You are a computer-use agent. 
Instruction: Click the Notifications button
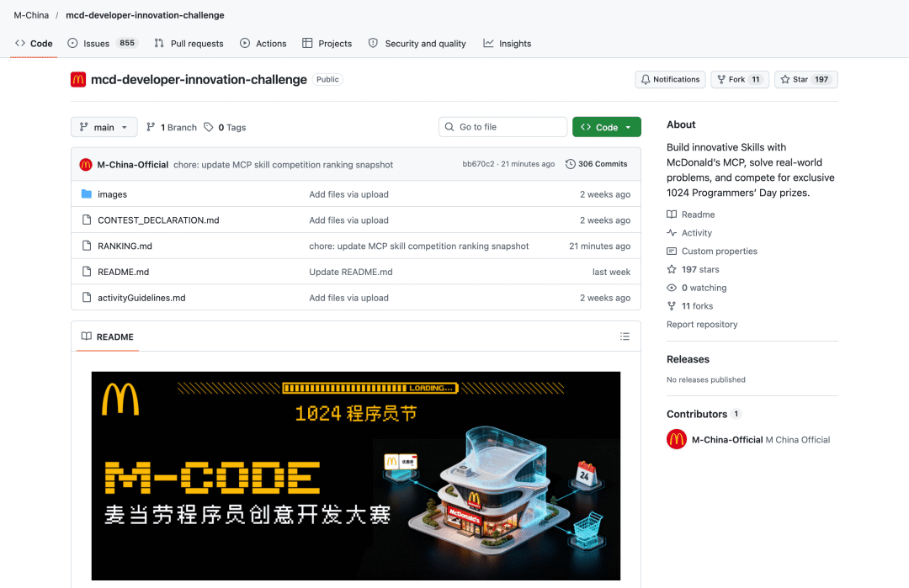[x=670, y=79]
